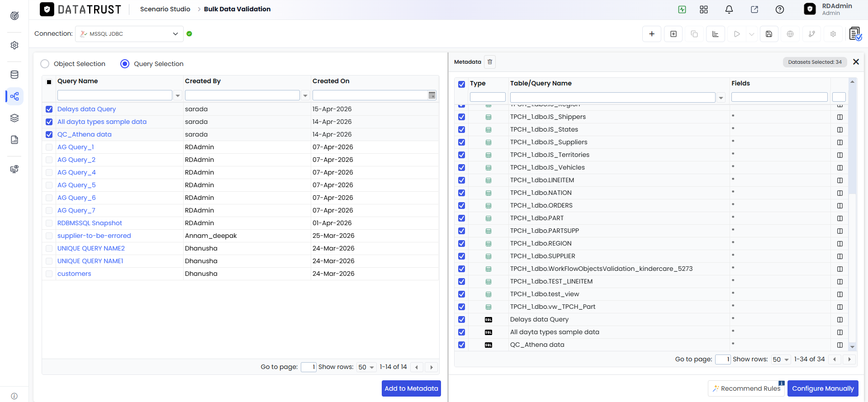Open the activity monitor icon in header
This screenshot has height=402, width=868.
[x=682, y=9]
